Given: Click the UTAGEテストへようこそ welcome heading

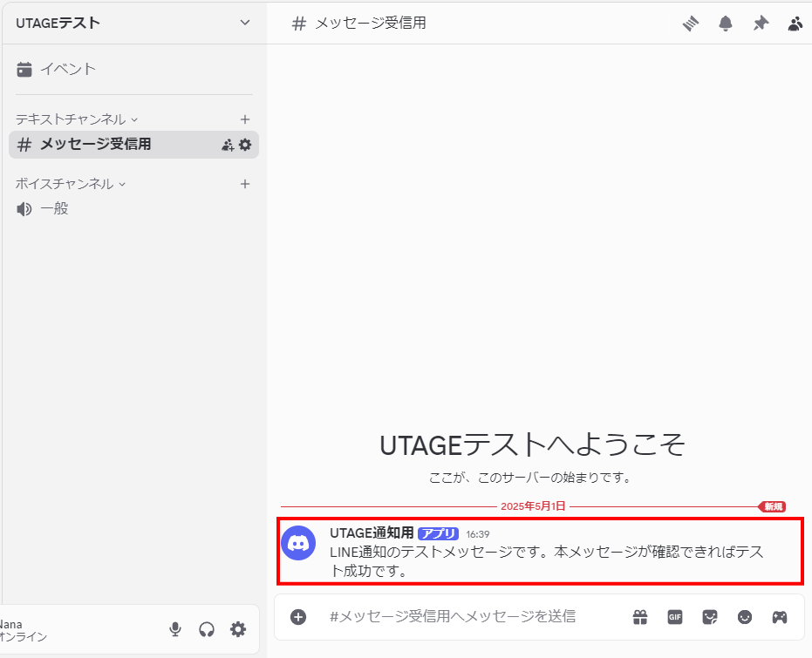Looking at the screenshot, I should pos(532,444).
